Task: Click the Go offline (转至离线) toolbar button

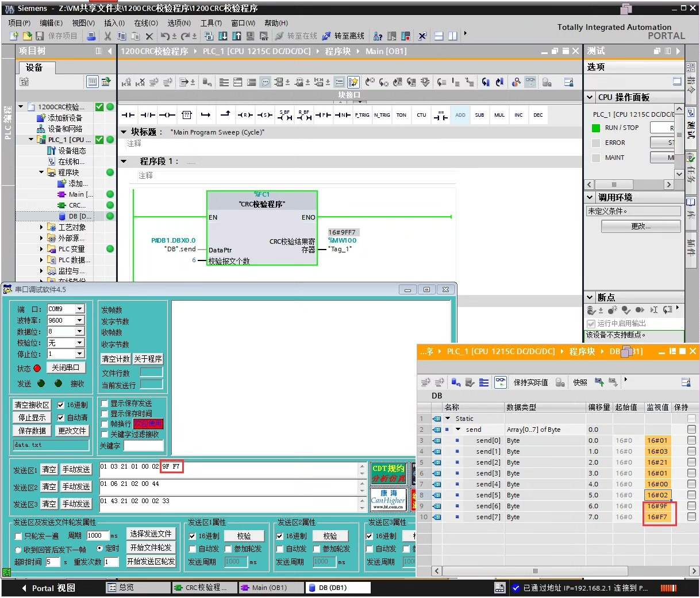Action: [343, 36]
